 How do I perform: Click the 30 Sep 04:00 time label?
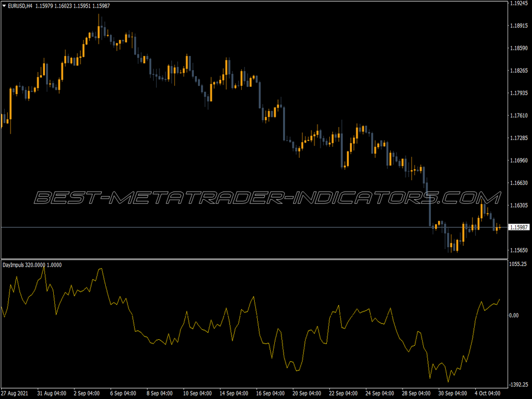point(453,394)
